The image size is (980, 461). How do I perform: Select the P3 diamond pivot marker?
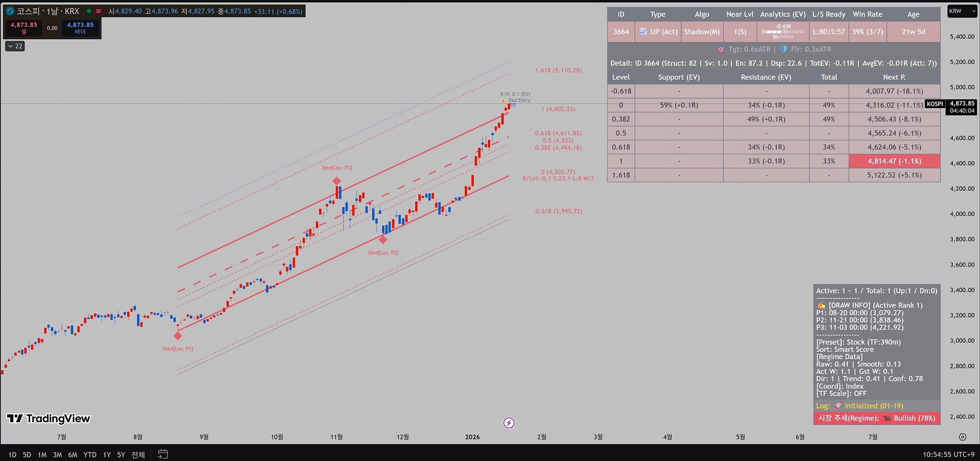336,181
